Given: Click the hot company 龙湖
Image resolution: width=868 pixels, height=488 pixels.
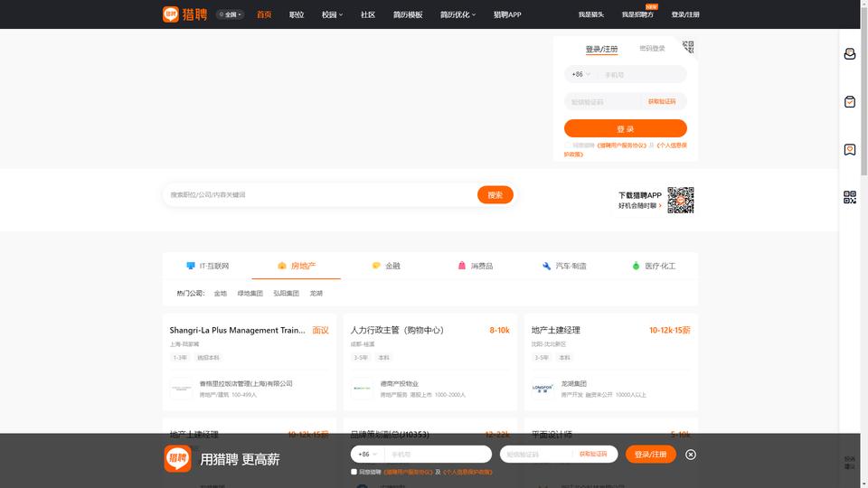Looking at the screenshot, I should (316, 293).
